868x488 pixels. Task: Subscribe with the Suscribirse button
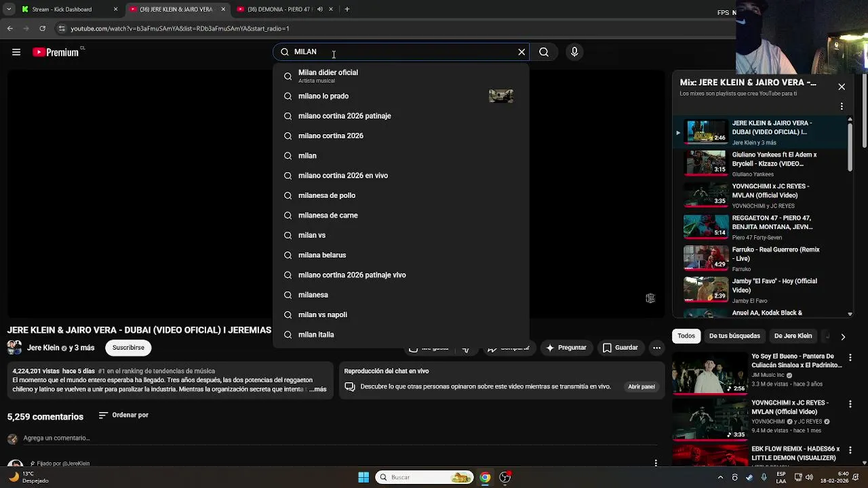coord(128,348)
